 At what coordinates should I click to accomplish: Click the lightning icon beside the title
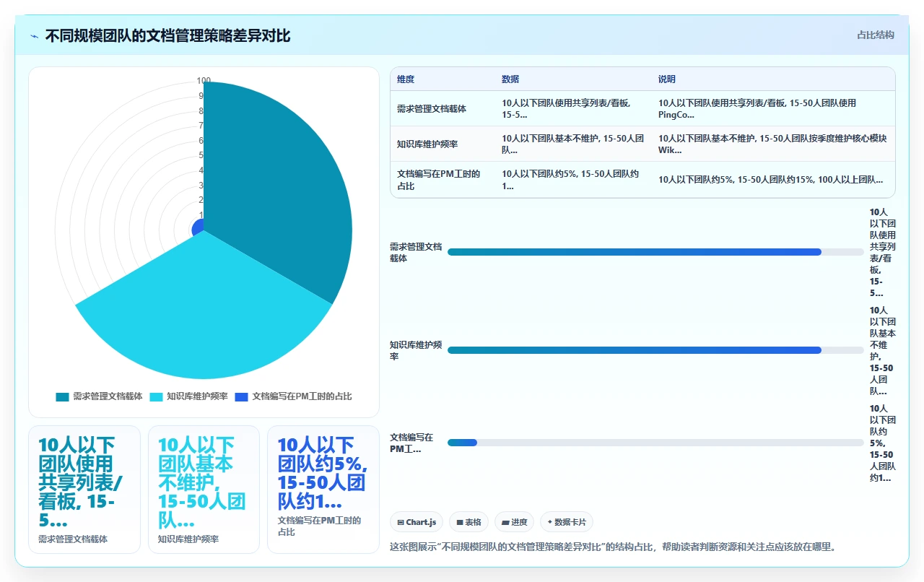35,36
